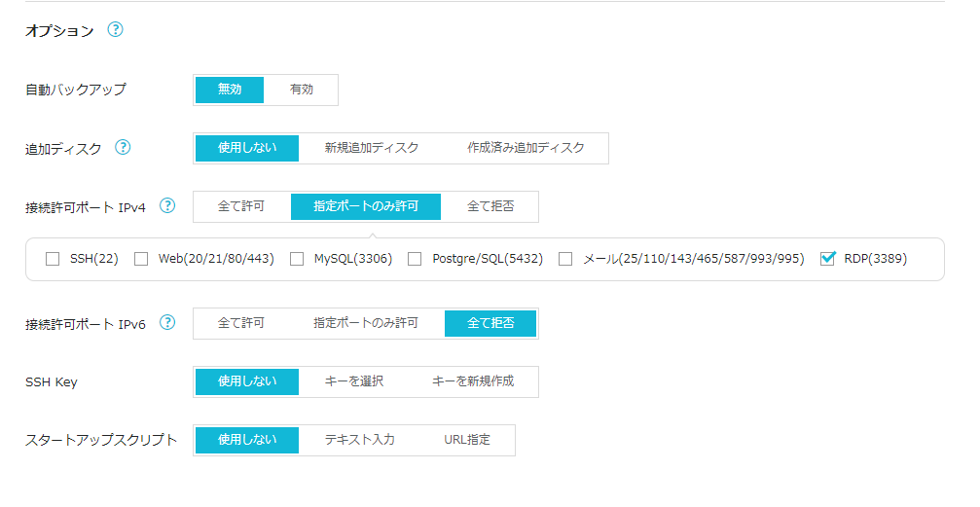Check the メール(25/110/143/465/587/993/995) checkbox
The image size is (980, 507).
565,259
